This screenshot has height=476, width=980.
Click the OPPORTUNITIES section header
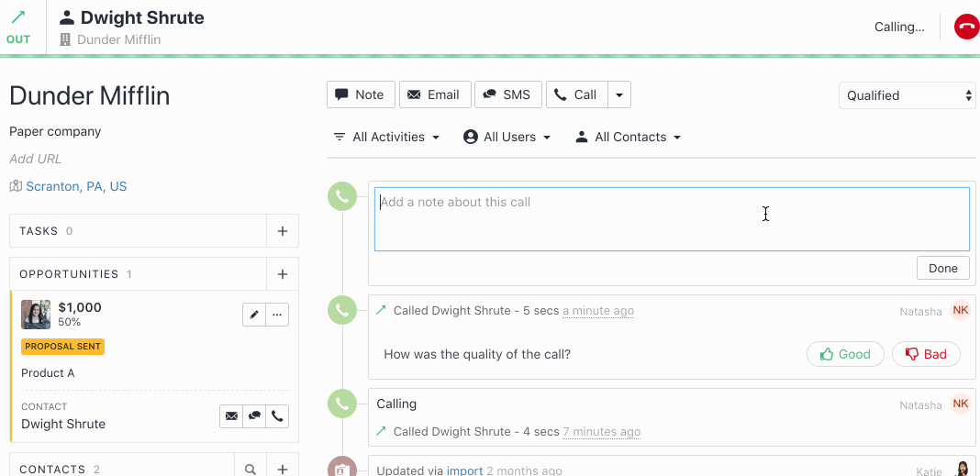coord(139,274)
